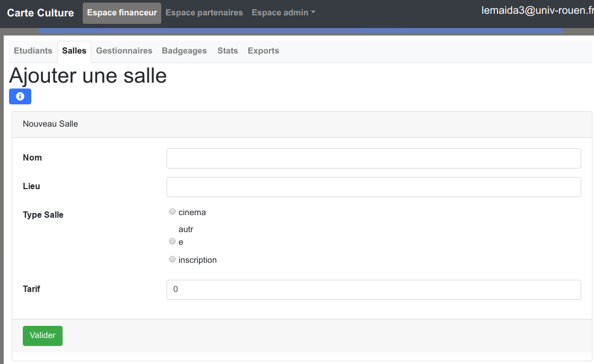594x364 pixels.
Task: View the Stats tab
Action: tap(228, 51)
